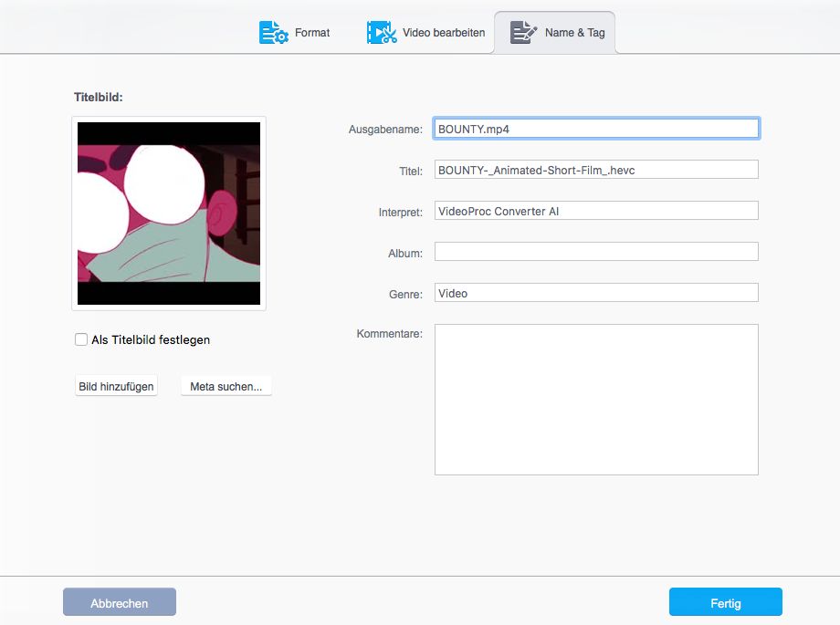The width and height of the screenshot is (840, 625).
Task: Select the Name & Tag tab label
Action: pyautogui.click(x=575, y=33)
